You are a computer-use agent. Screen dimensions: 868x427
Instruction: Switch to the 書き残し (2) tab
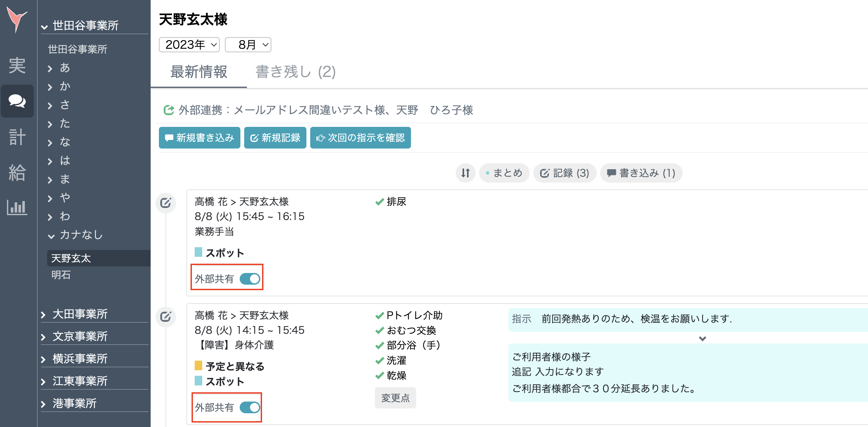295,72
